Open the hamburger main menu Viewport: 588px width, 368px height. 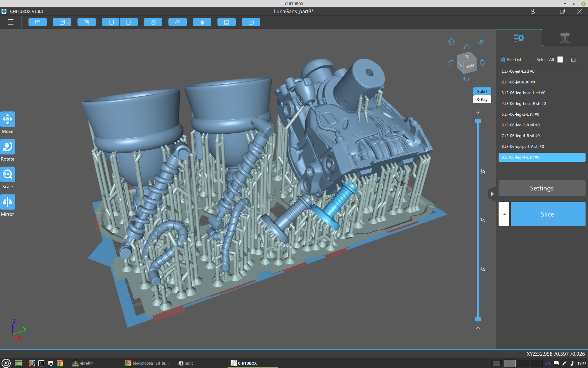[x=10, y=22]
